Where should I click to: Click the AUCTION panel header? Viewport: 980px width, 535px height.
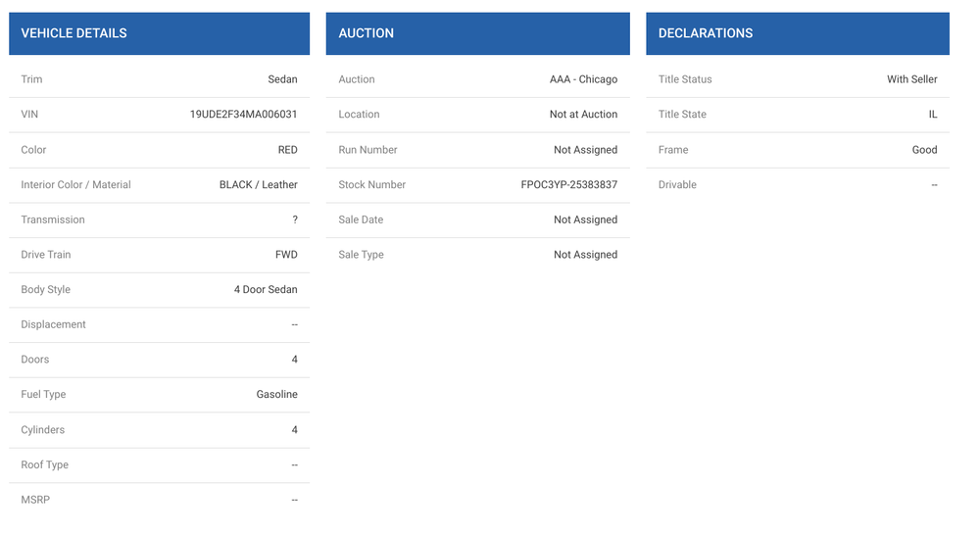477,33
